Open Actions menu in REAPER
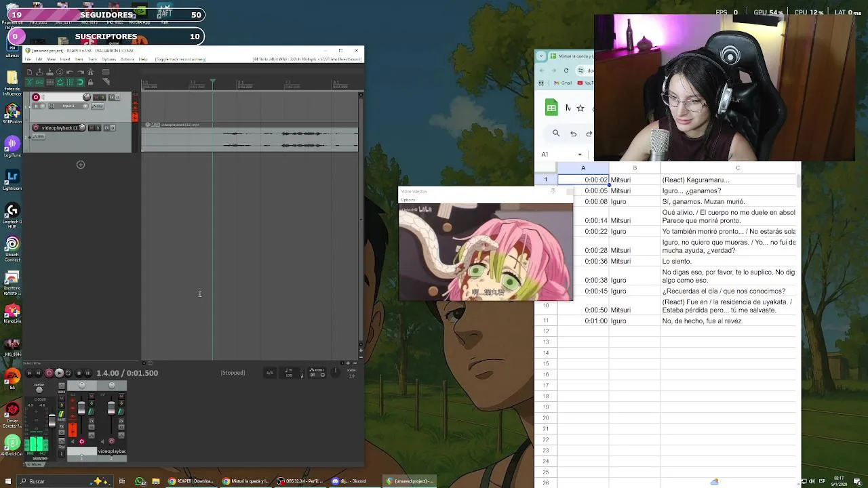Screen dimensions: 868x488 [127, 60]
